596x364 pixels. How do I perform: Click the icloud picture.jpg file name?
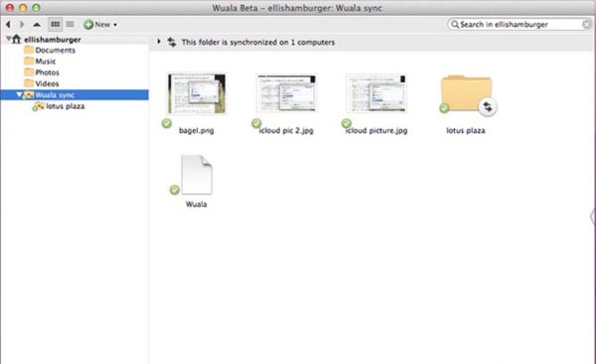[x=377, y=131]
